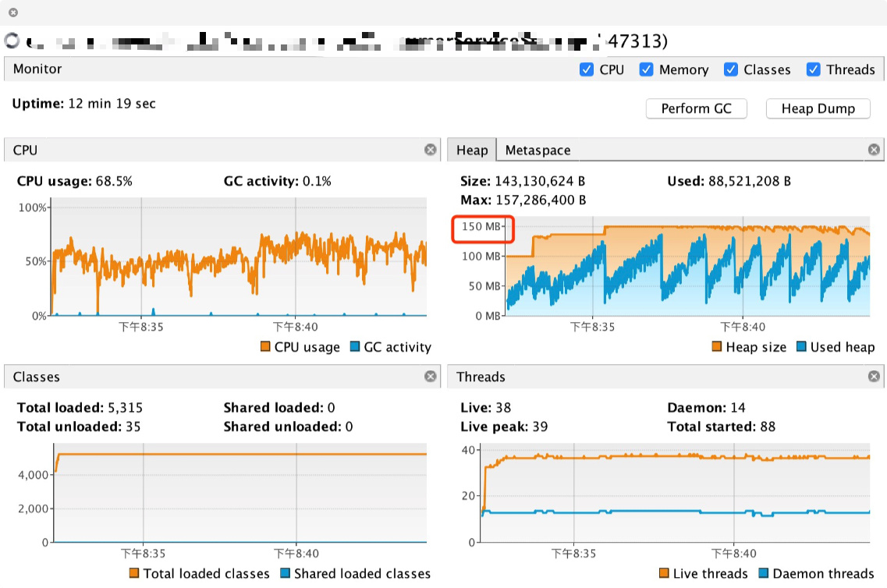Screen dimensions: 887x588
Task: Close the Heap graph panel
Action: (874, 150)
